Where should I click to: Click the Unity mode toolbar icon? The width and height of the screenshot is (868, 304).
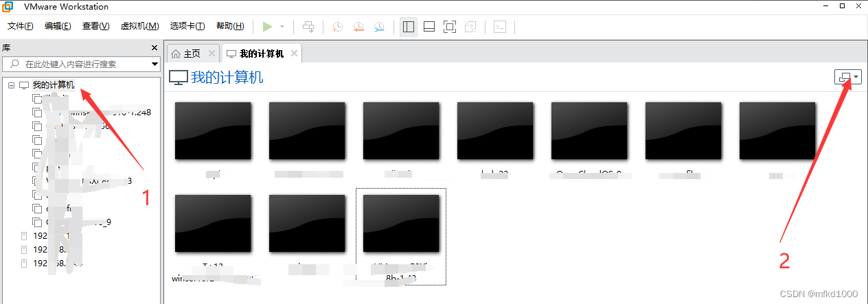click(470, 27)
